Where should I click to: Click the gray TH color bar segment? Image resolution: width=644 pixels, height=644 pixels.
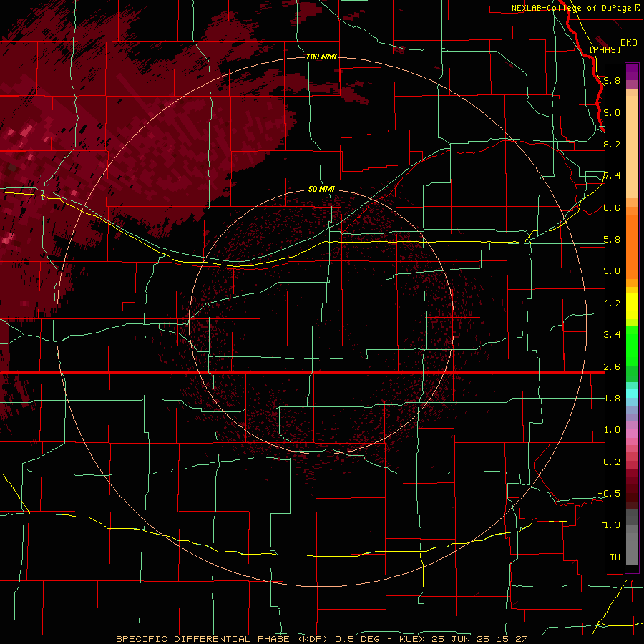tap(632, 548)
